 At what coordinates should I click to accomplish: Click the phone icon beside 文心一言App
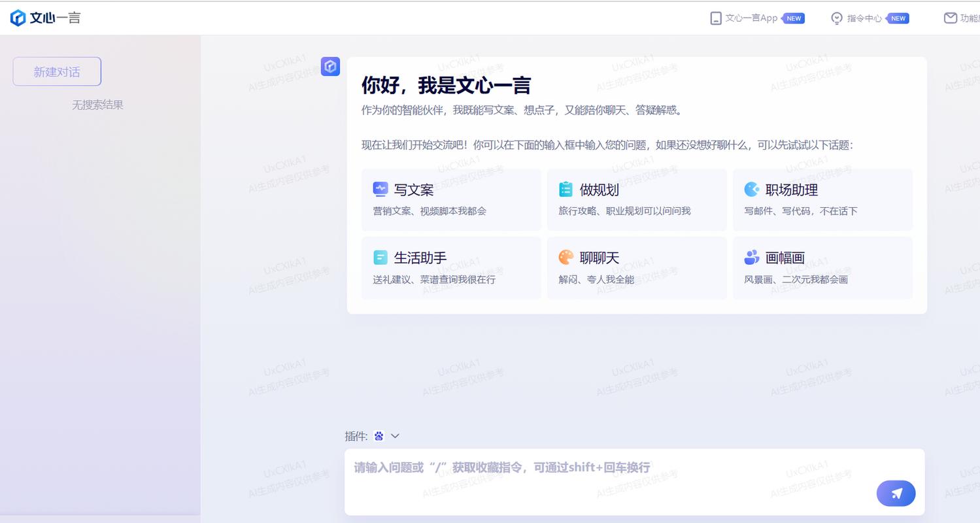[716, 18]
